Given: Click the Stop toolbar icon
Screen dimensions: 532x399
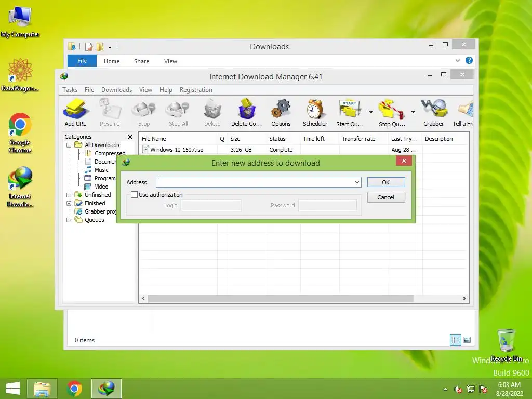Looking at the screenshot, I should [144, 113].
